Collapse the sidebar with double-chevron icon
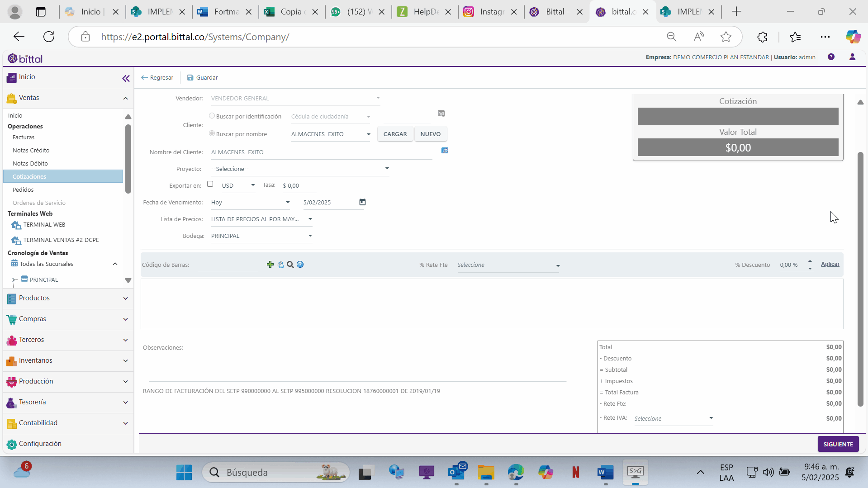 [x=126, y=78]
